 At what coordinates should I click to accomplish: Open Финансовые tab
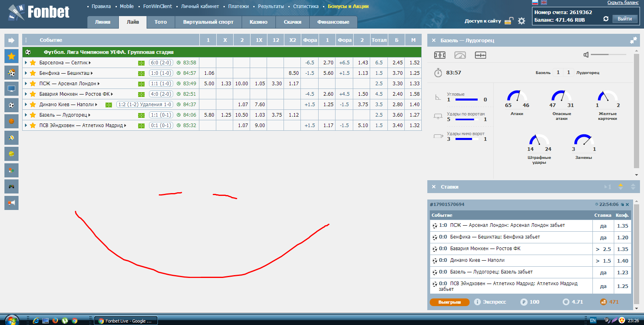click(333, 22)
